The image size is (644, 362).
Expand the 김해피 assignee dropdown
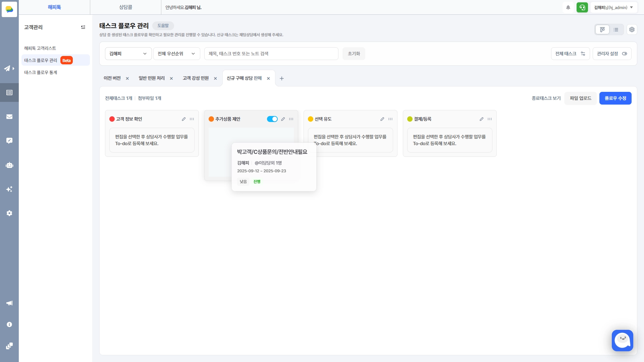pyautogui.click(x=128, y=54)
